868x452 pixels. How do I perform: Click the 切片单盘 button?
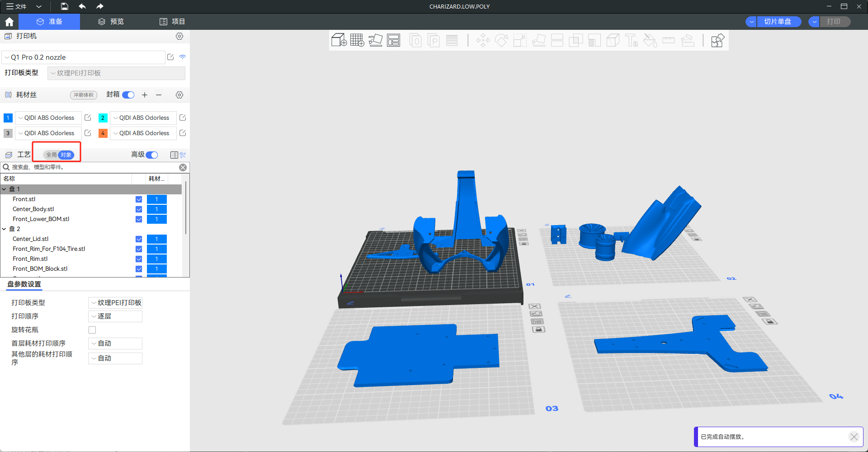pyautogui.click(x=777, y=22)
